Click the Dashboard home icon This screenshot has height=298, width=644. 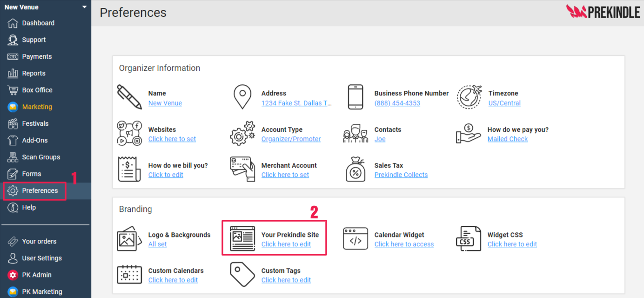click(x=13, y=23)
